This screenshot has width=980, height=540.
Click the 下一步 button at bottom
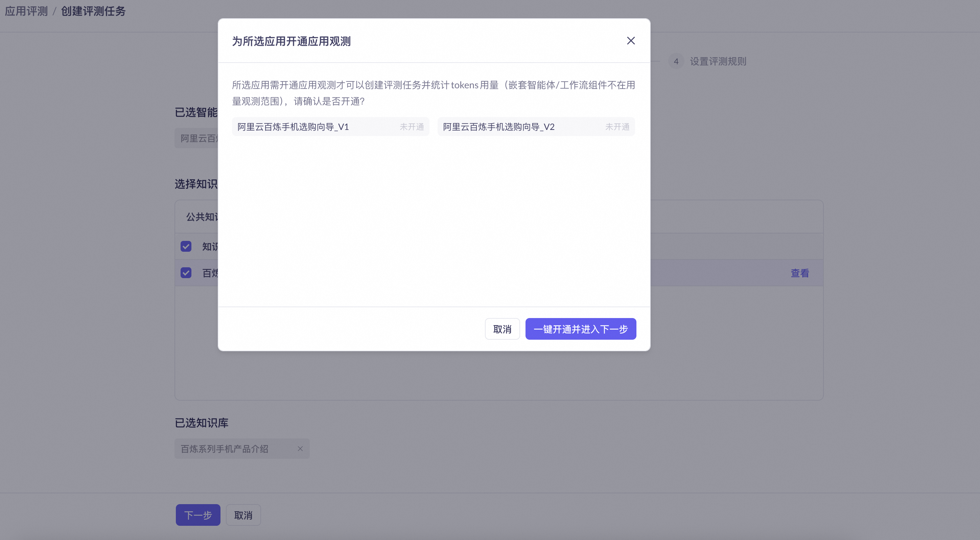[x=198, y=515]
